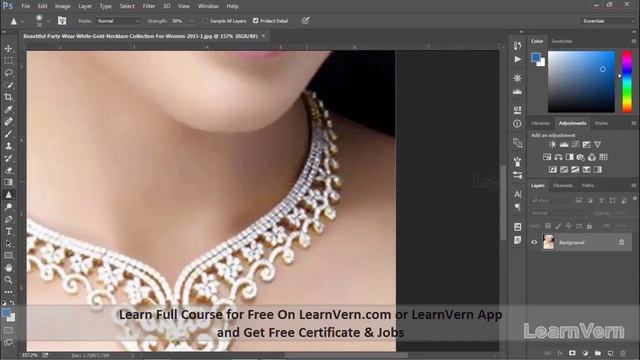This screenshot has height=360, width=640.
Task: Select the Rectangular Marquee tool
Action: (x=8, y=61)
